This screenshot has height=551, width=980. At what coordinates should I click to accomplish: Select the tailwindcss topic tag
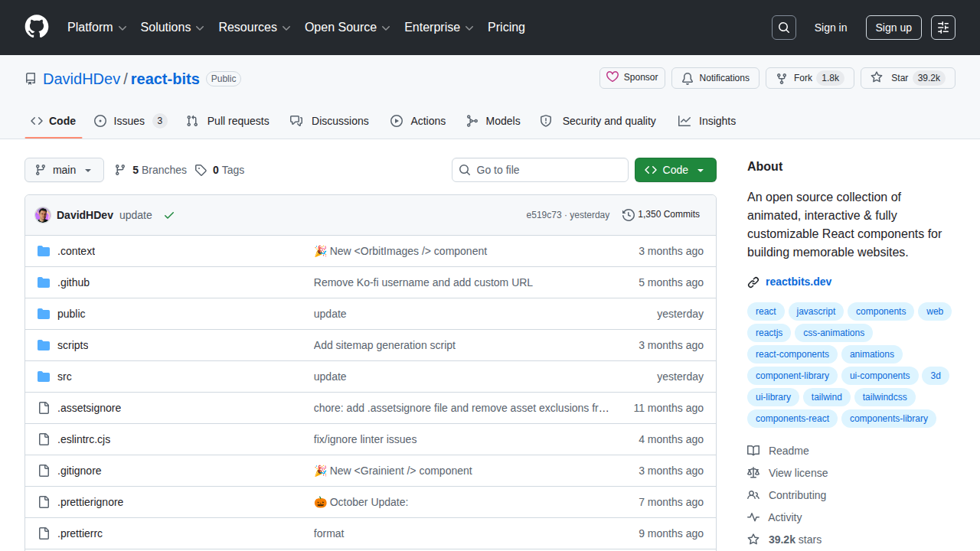(885, 397)
